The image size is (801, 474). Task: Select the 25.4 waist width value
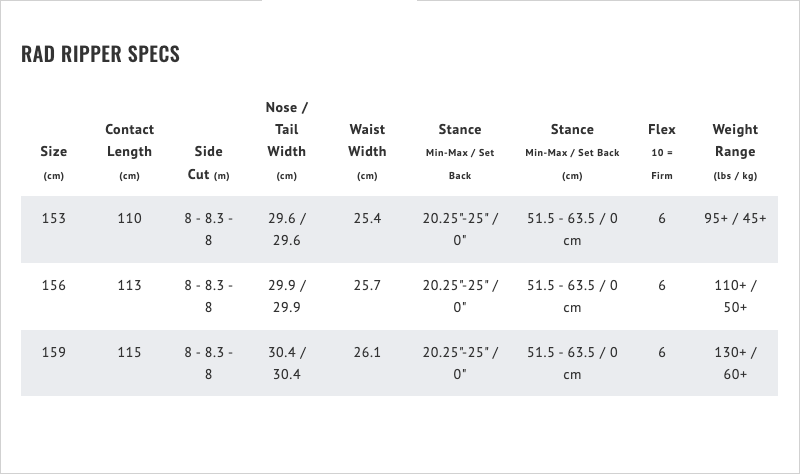coord(367,218)
